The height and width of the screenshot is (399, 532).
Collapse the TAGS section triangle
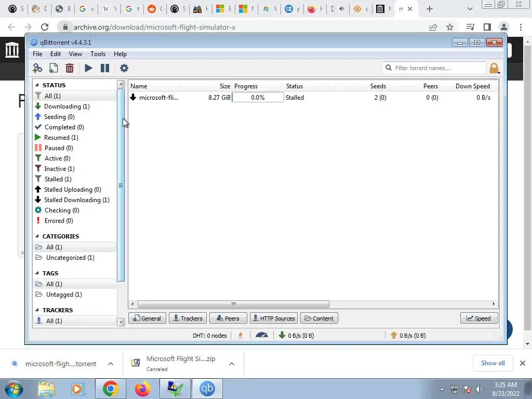tap(37, 273)
